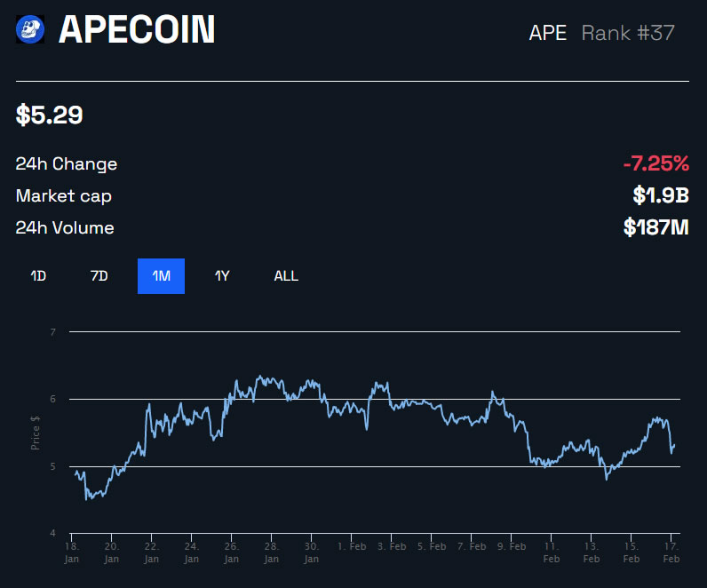Click the $1.9B market cap value
This screenshot has height=588, width=707.
click(x=661, y=195)
